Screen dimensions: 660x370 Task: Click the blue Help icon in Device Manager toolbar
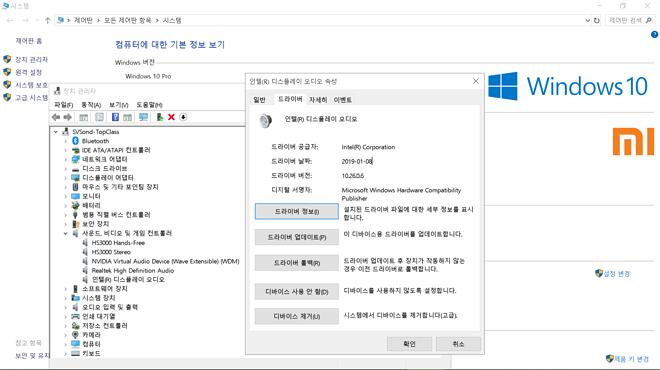[x=115, y=117]
